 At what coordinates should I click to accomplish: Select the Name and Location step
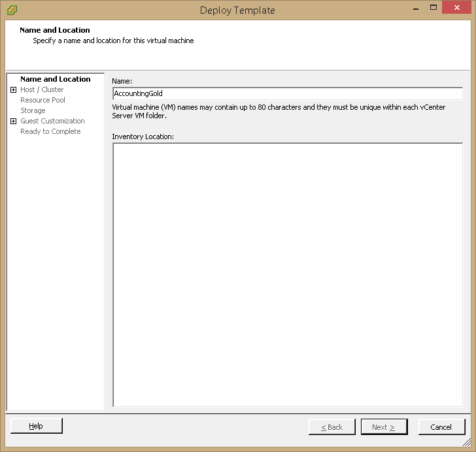click(56, 79)
